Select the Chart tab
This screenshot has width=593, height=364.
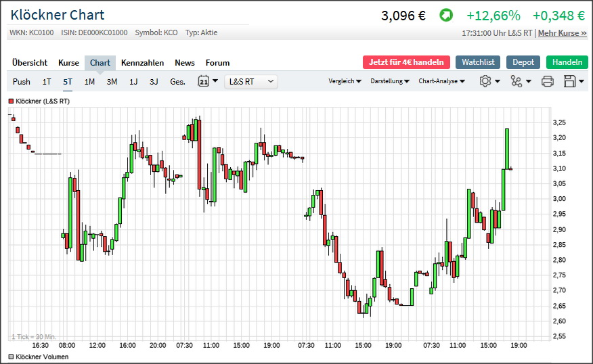(100, 63)
